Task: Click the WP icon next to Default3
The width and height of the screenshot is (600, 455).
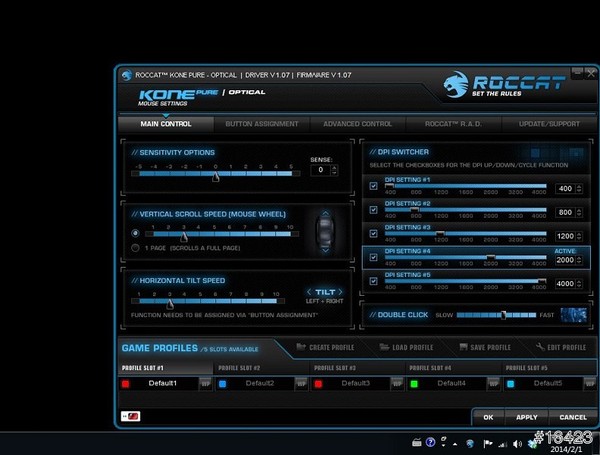Action: [397, 383]
